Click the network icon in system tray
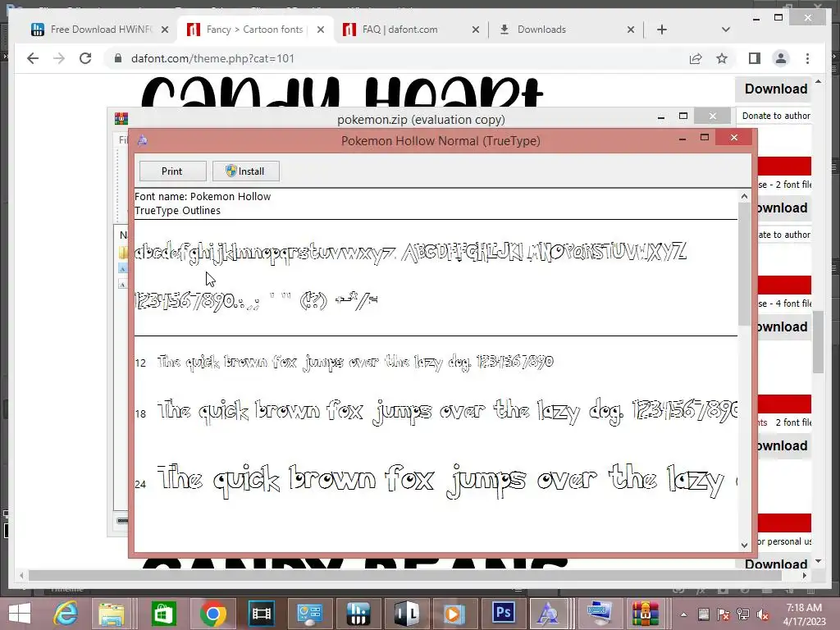Image resolution: width=840 pixels, height=630 pixels. [743, 614]
